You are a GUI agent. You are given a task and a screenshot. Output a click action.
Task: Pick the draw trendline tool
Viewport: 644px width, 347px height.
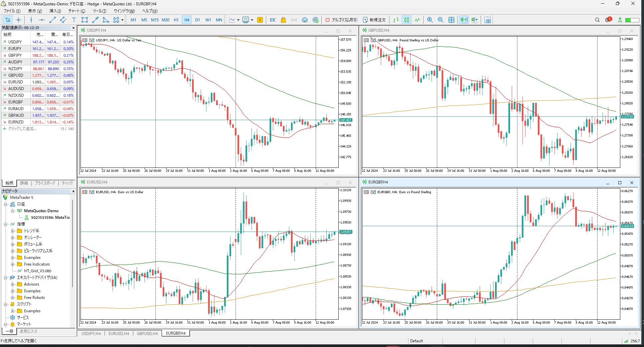pyautogui.click(x=52, y=20)
